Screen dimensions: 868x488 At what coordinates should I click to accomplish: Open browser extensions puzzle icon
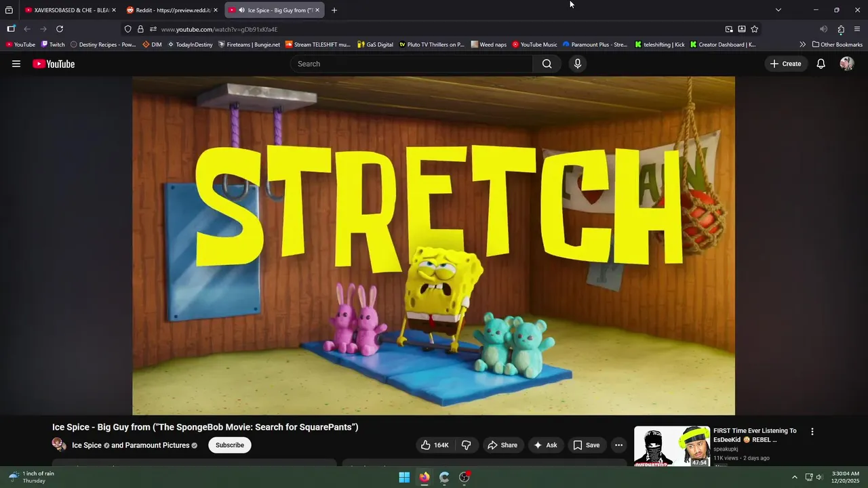(841, 29)
